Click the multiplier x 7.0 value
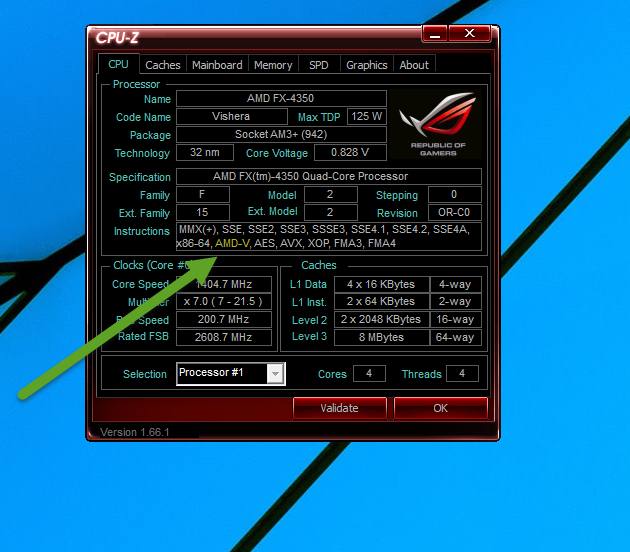630x552 pixels. point(224,302)
